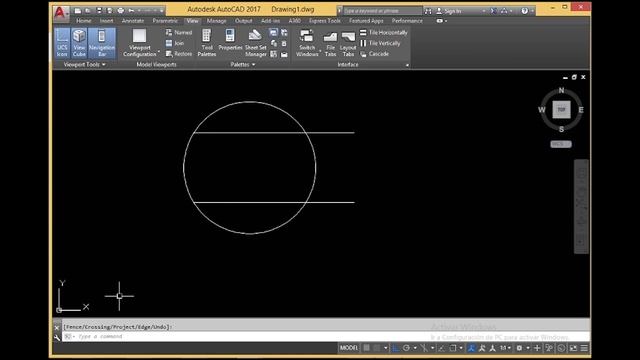Open the status bar Customization menu icon

[x=584, y=348]
